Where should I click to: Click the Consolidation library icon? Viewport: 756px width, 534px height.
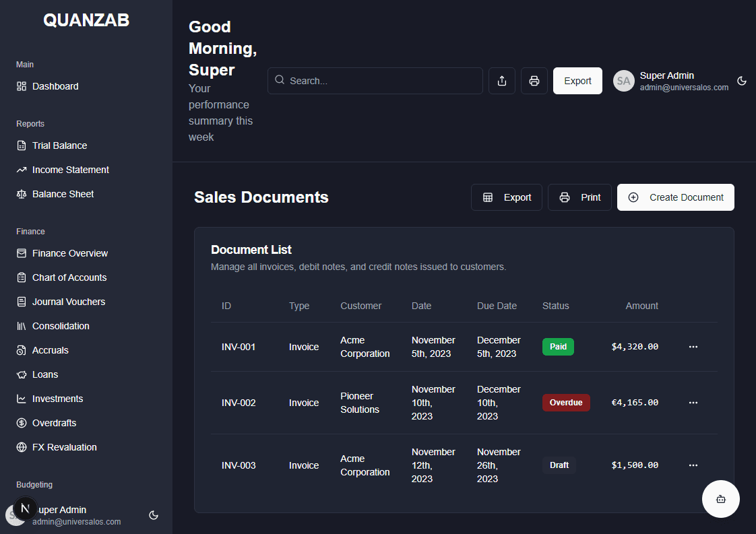(21, 326)
